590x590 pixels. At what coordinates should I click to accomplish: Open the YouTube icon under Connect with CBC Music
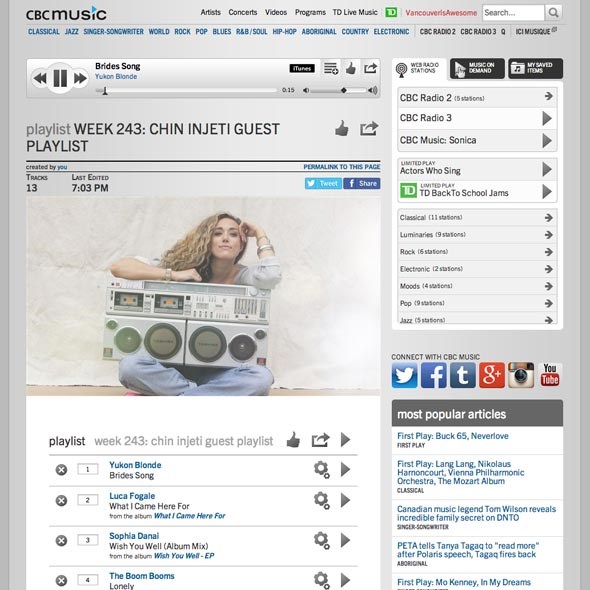(550, 375)
